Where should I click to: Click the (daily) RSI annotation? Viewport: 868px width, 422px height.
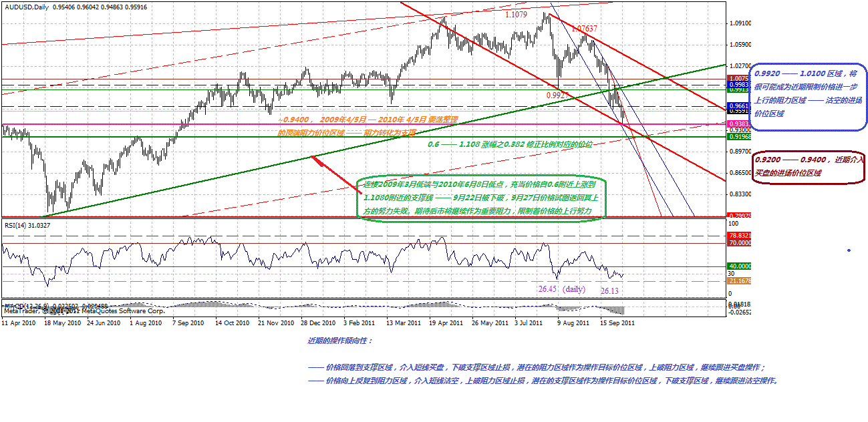pyautogui.click(x=573, y=289)
